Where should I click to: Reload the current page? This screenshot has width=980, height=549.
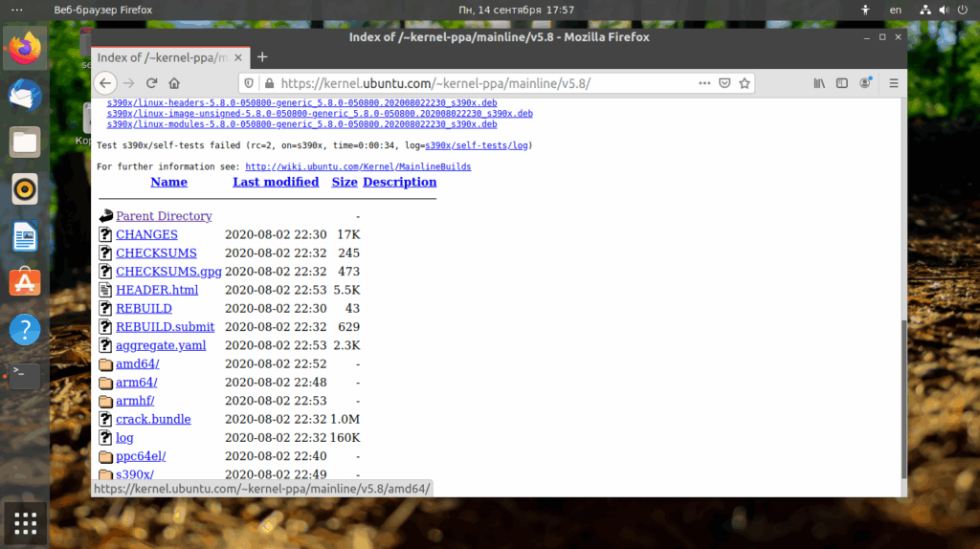[151, 83]
